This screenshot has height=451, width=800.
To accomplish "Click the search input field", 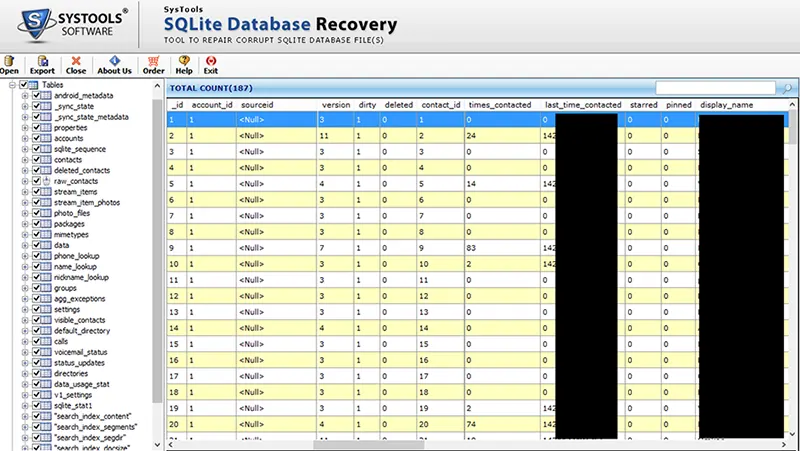I will tap(715, 88).
